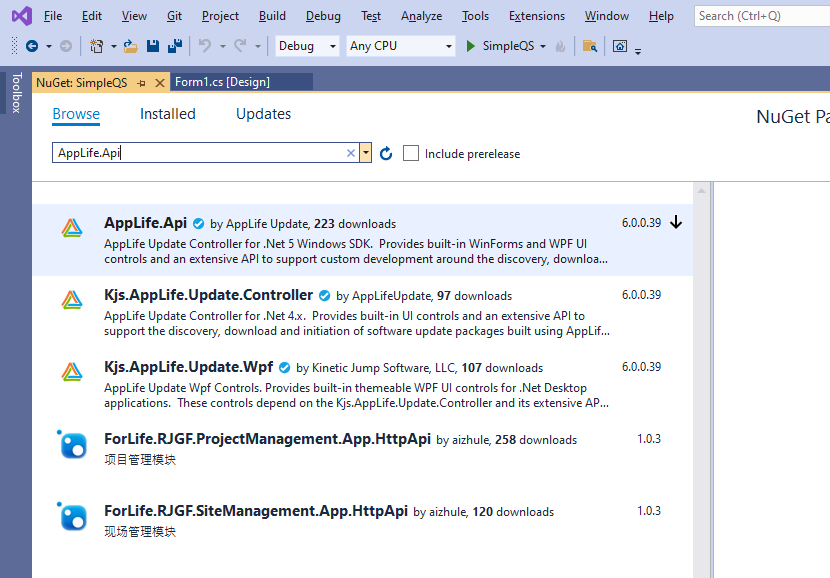Viewport: 830px width, 578px height.
Task: Open the Extensions menu
Action: coord(537,16)
